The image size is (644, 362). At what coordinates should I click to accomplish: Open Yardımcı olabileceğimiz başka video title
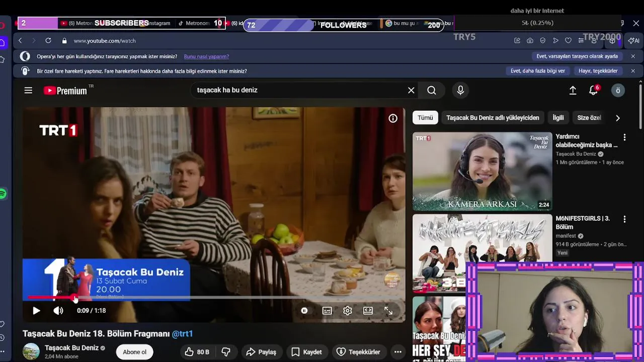coord(587,141)
